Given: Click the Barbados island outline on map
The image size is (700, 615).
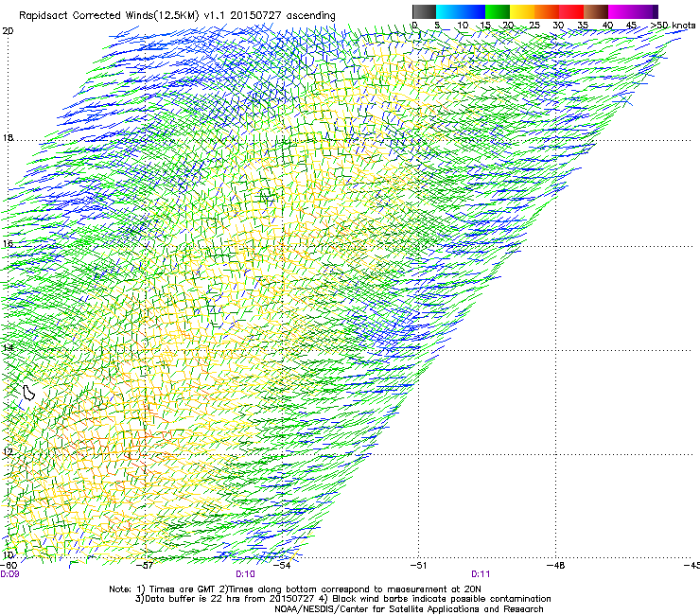Looking at the screenshot, I should point(29,393).
